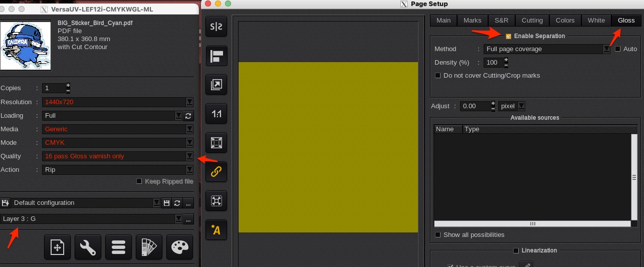Switch to the White tab

pos(596,21)
